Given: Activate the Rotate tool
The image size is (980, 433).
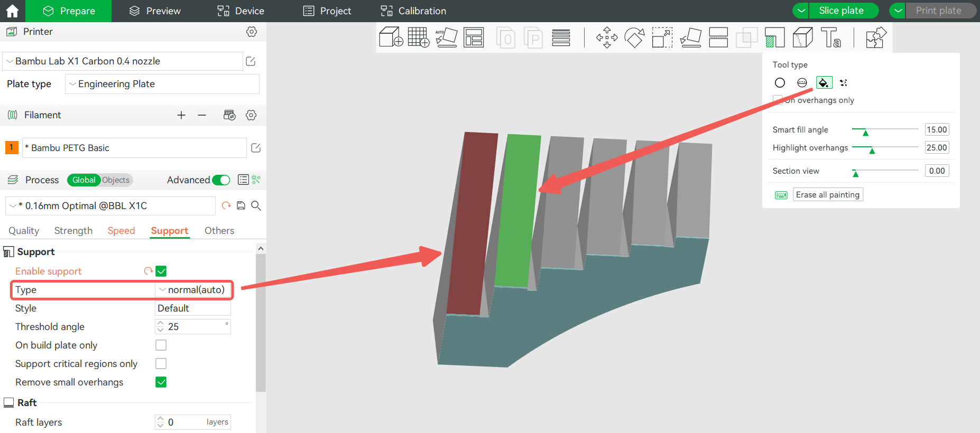Looking at the screenshot, I should pos(634,37).
